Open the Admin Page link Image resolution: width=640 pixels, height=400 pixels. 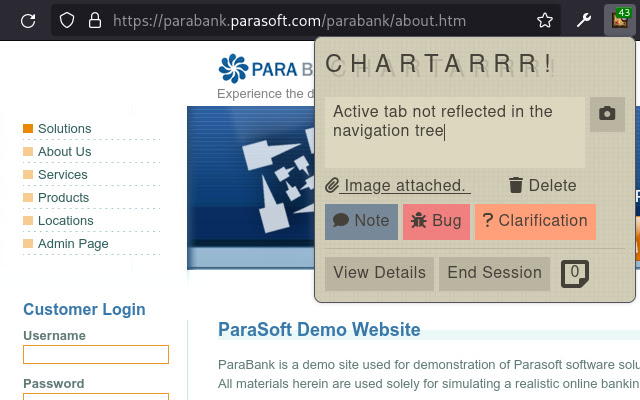coord(73,244)
